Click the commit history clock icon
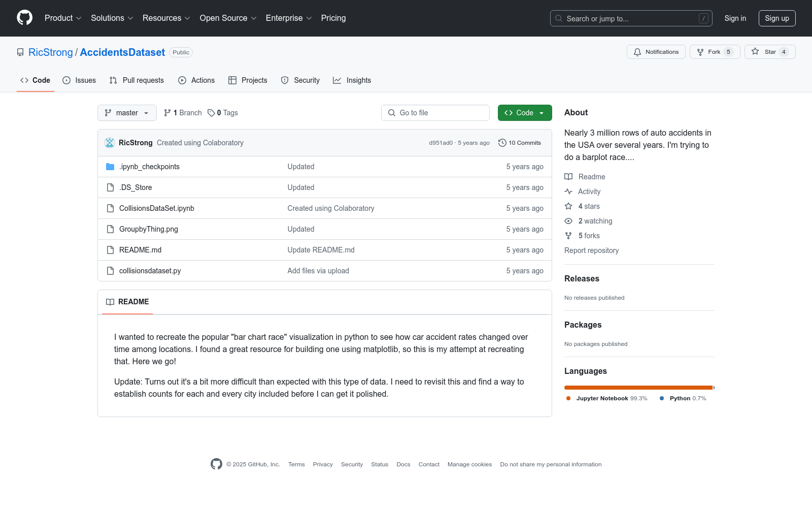 (x=502, y=143)
